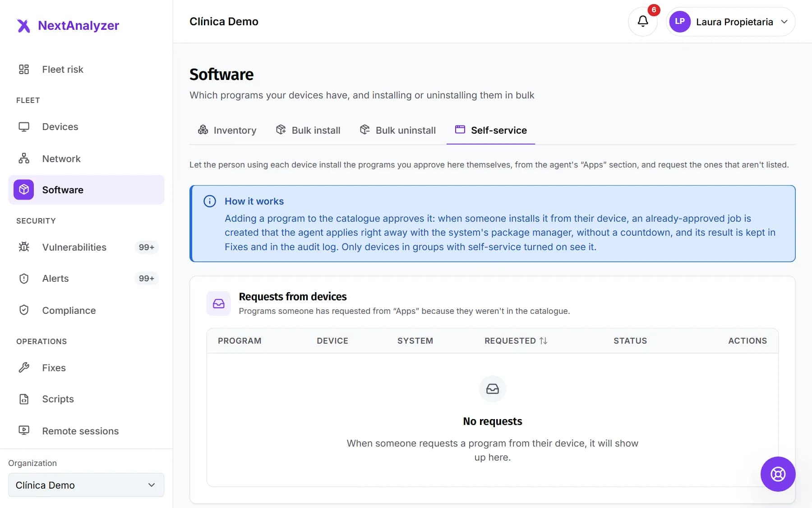This screenshot has height=508, width=812.
Task: Click the Software package cube icon
Action: point(24,190)
